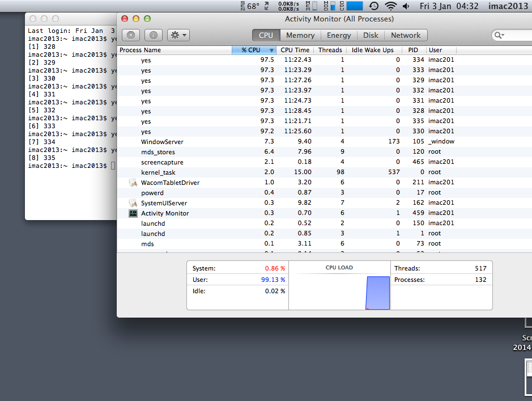Switch to the Memory tab
Image resolution: width=532 pixels, height=401 pixels.
coord(300,35)
